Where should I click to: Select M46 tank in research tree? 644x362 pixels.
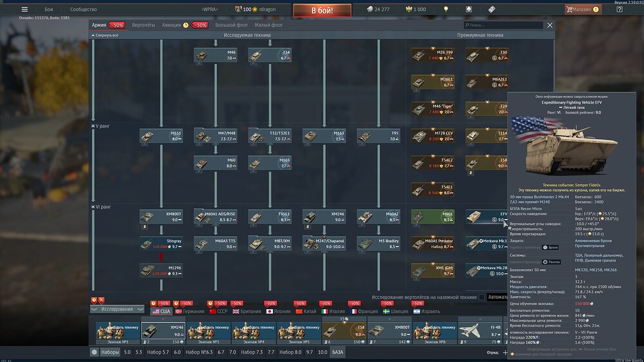pos(215,55)
